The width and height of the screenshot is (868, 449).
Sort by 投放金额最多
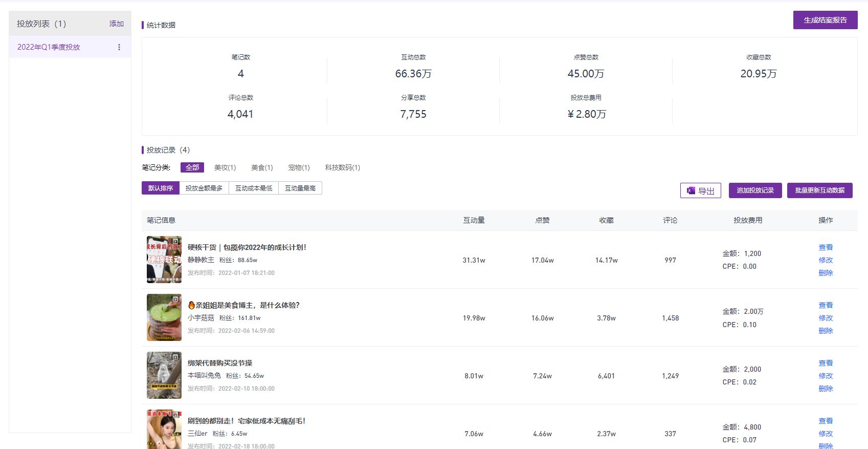click(x=204, y=188)
